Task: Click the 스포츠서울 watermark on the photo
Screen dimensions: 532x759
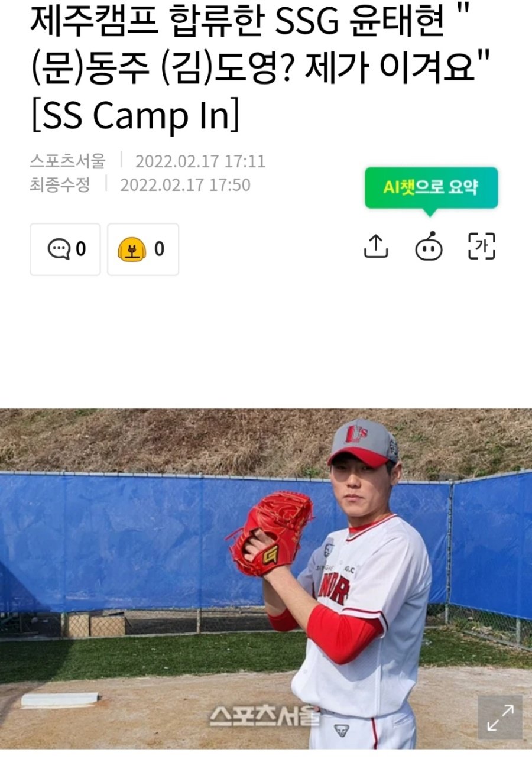Action: click(x=264, y=715)
